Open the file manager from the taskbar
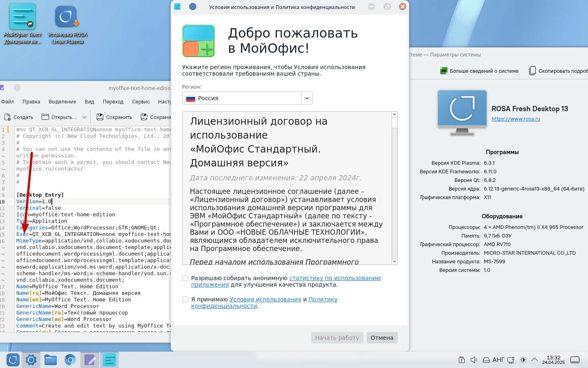Image resolution: width=588 pixels, height=368 pixels. click(51, 360)
